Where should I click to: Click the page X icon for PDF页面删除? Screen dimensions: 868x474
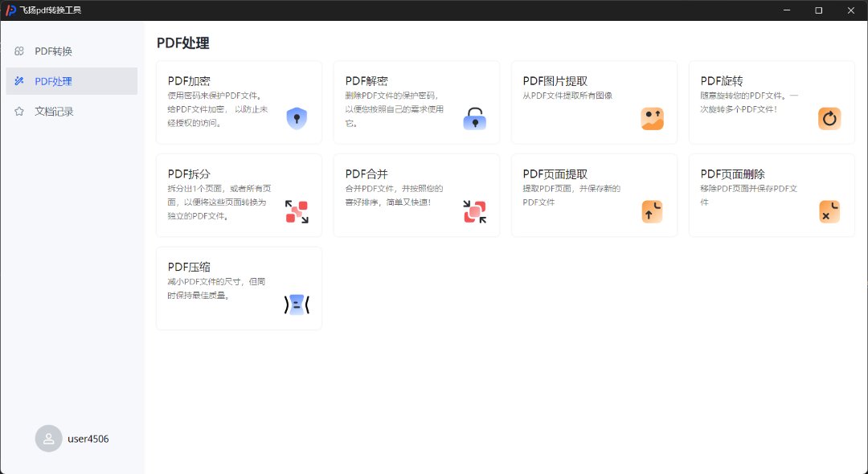[x=829, y=212]
